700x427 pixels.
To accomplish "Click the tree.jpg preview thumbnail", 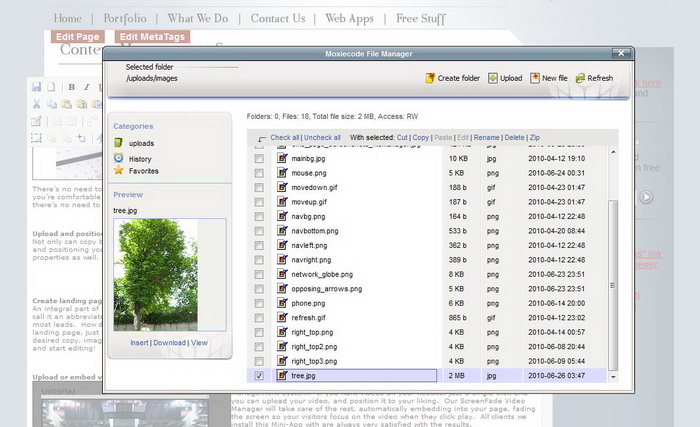I will (156, 277).
